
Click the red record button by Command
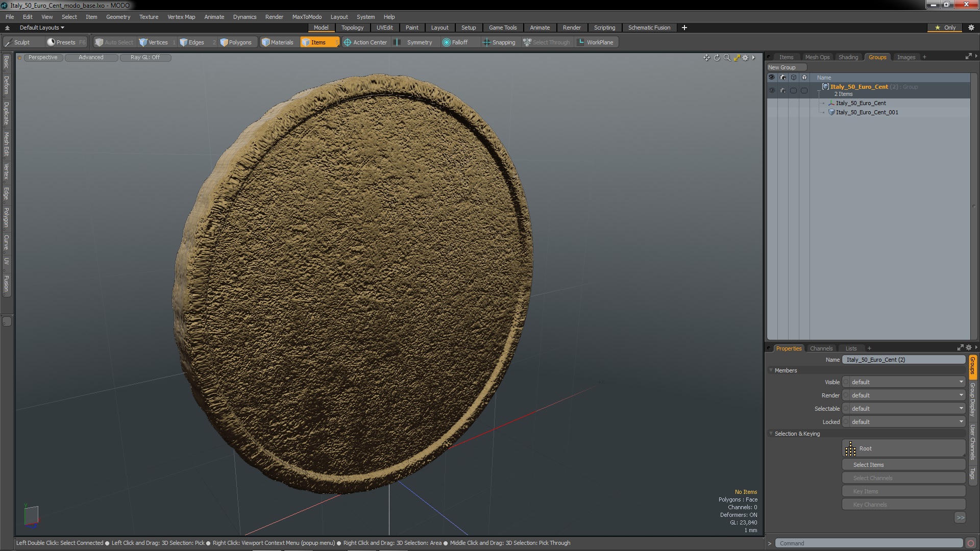pos(971,543)
